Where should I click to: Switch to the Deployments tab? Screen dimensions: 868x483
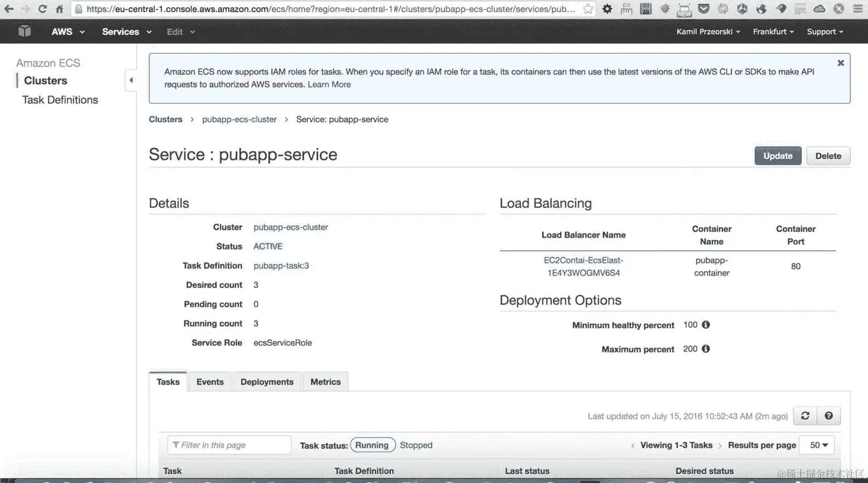pos(267,382)
